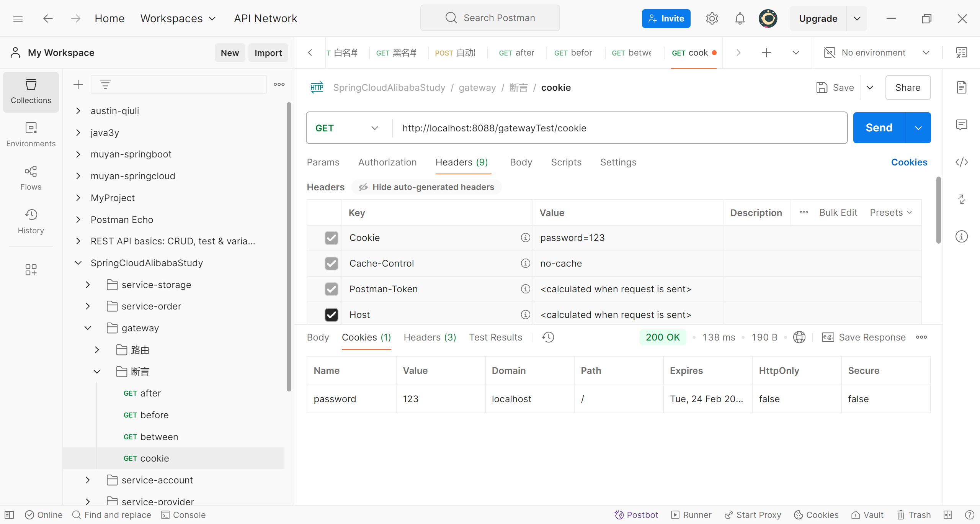This screenshot has height=524, width=980.
Task: Expand the service-account folder
Action: [x=88, y=480]
